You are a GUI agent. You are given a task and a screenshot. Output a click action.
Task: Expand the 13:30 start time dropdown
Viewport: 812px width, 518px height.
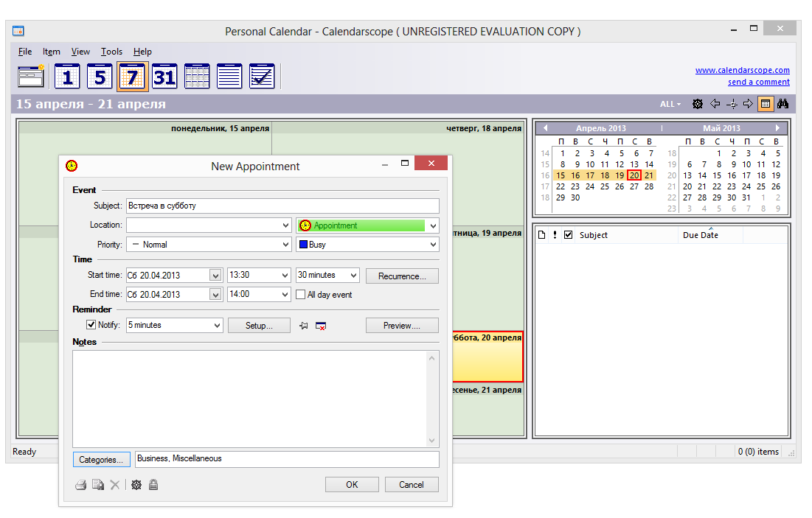pos(285,276)
